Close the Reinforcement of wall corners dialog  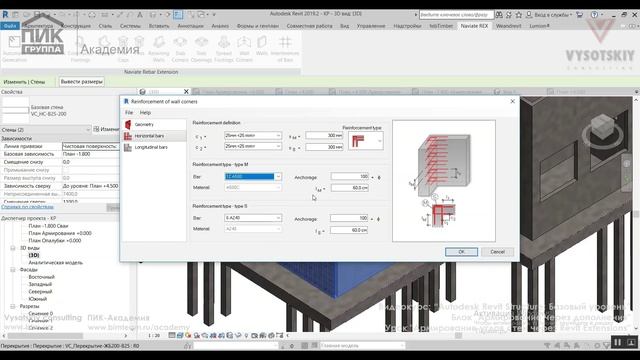513,102
